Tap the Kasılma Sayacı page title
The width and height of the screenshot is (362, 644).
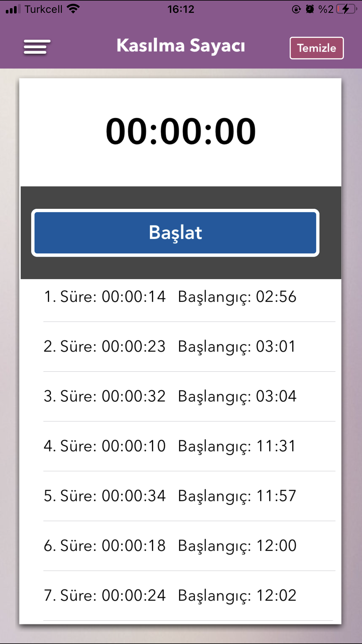pyautogui.click(x=181, y=46)
